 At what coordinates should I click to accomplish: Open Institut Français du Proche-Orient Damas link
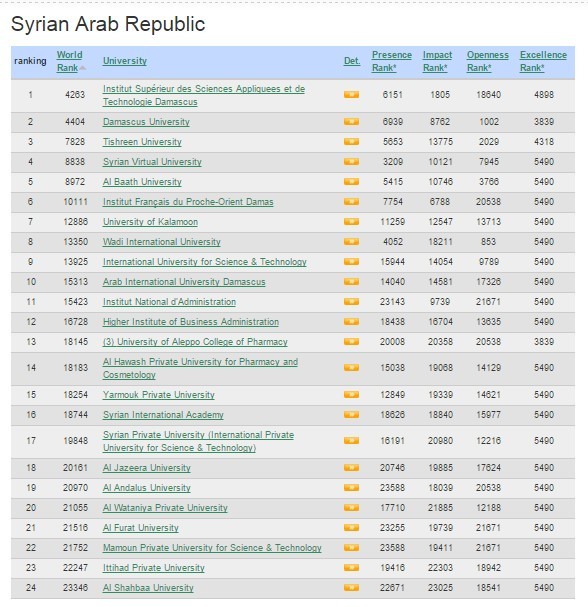tap(188, 202)
